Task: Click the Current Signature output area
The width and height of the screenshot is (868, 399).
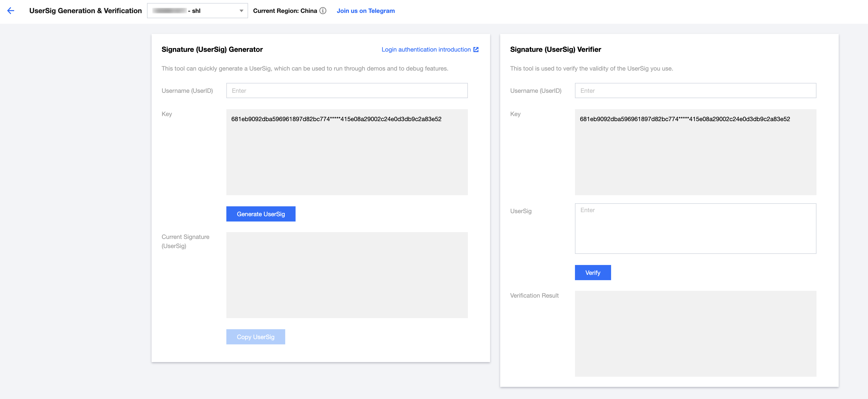Action: (347, 275)
